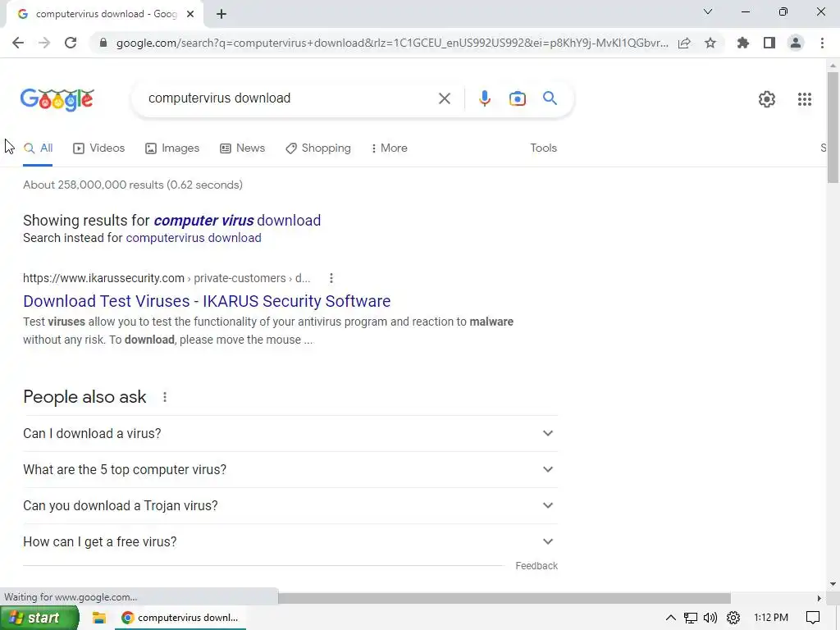Switch to Images results
This screenshot has height=630, width=840.
click(x=172, y=148)
